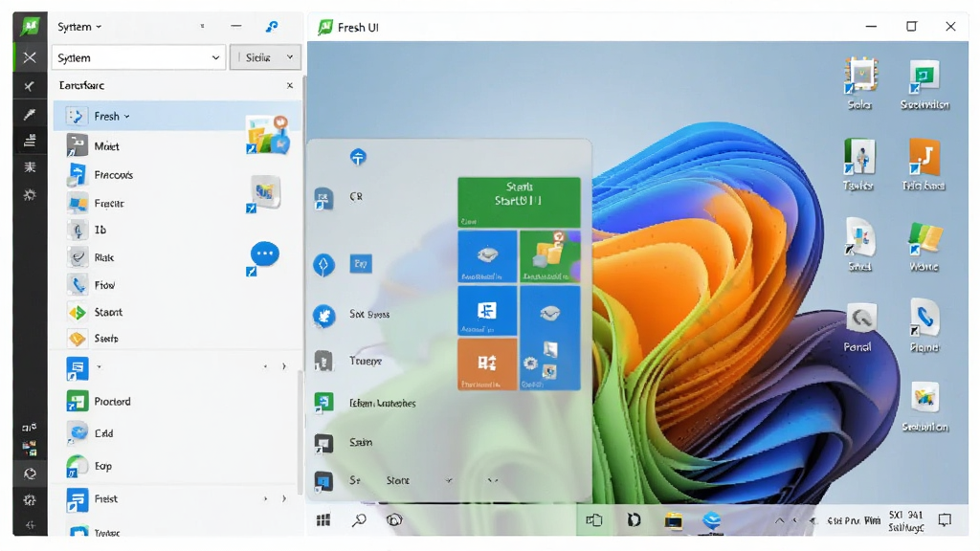Open the notification center icon on taskbar
The width and height of the screenshot is (980, 551).
[x=945, y=519]
